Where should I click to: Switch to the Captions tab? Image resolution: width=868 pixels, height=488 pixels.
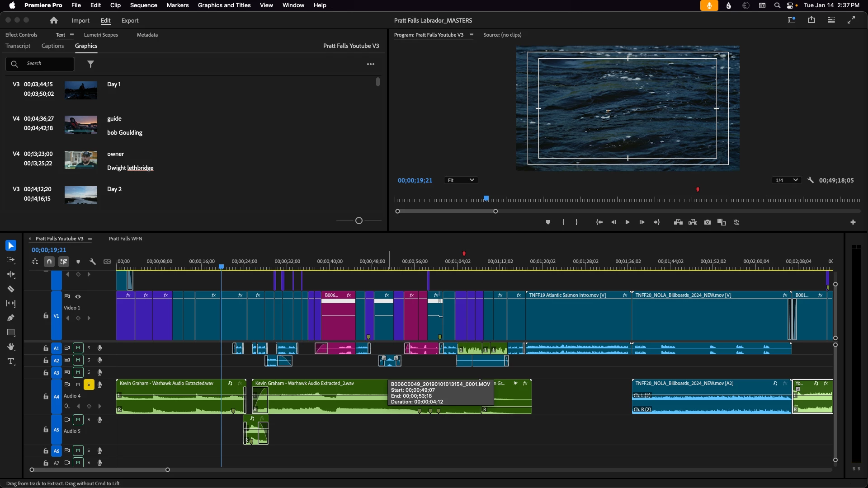(52, 46)
